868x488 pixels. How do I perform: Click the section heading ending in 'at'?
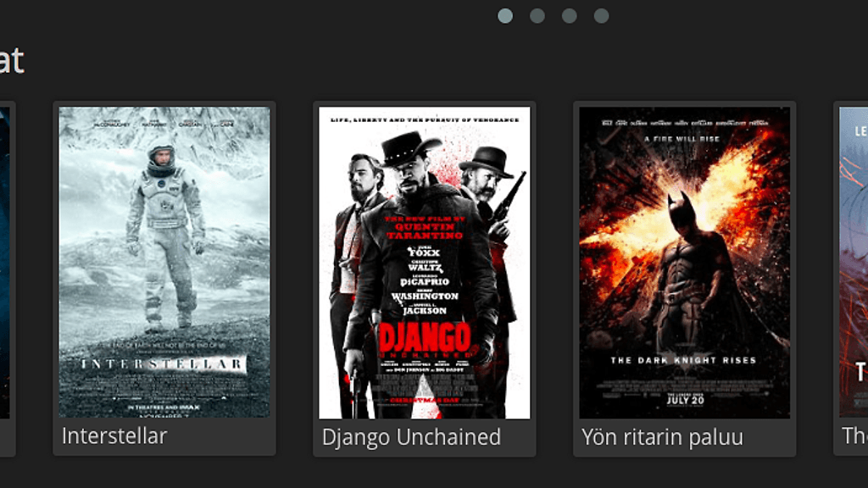pos(12,60)
